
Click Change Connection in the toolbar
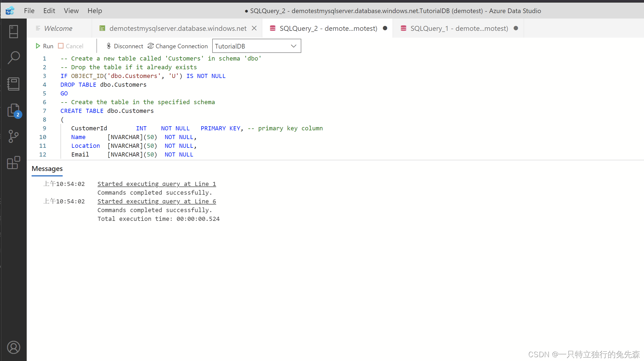click(178, 46)
